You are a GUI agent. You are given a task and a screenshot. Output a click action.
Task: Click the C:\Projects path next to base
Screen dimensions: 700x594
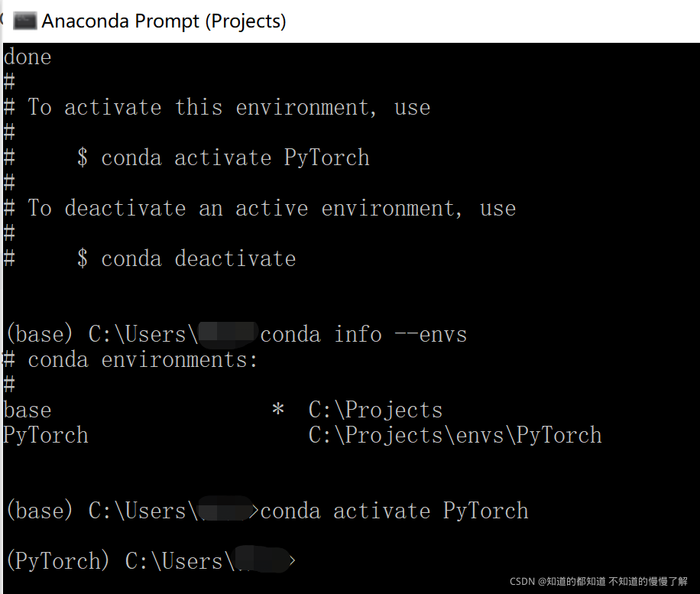click(x=374, y=410)
